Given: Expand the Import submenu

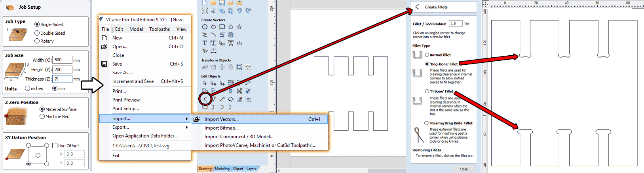Looking at the screenshot, I should pos(144,118).
